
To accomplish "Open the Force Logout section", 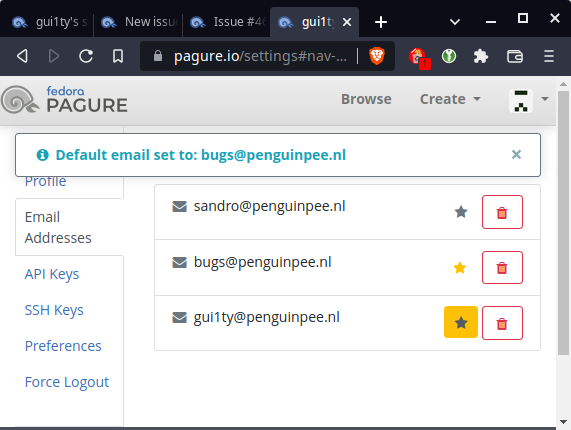I will [x=67, y=382].
